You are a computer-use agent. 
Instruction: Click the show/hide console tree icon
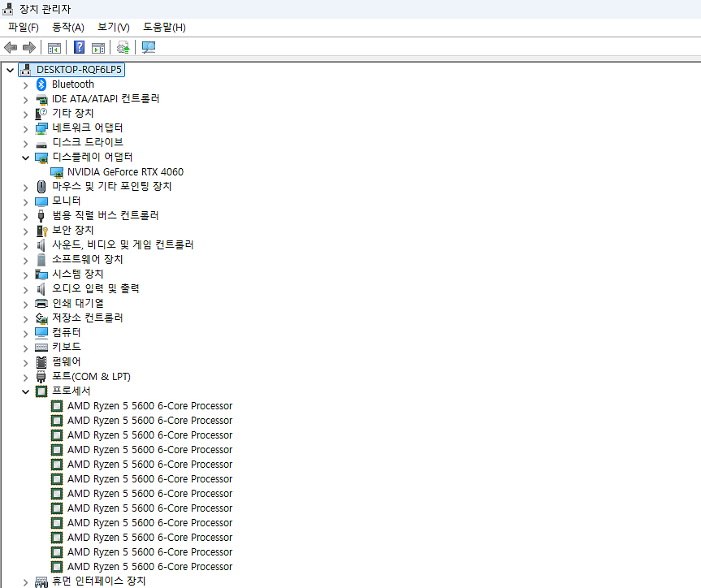pos(54,47)
